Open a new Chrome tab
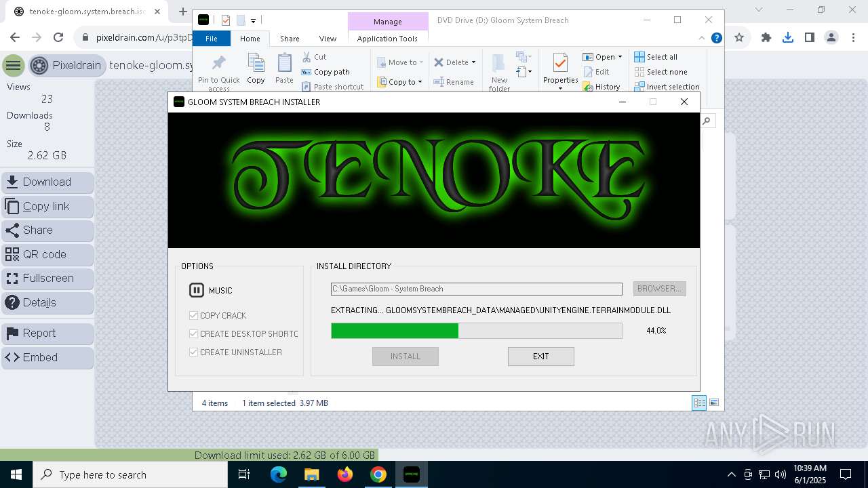Screen dimensions: 868x488 click(182, 12)
